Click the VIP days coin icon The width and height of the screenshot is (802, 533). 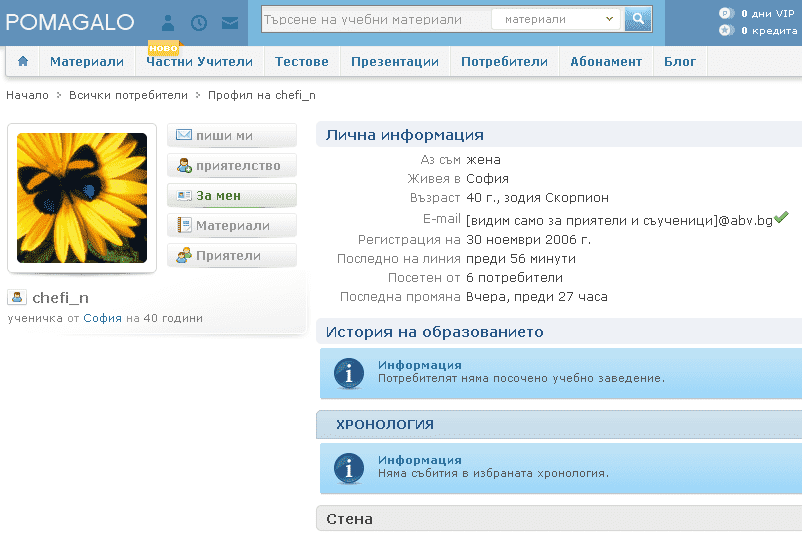point(726,13)
